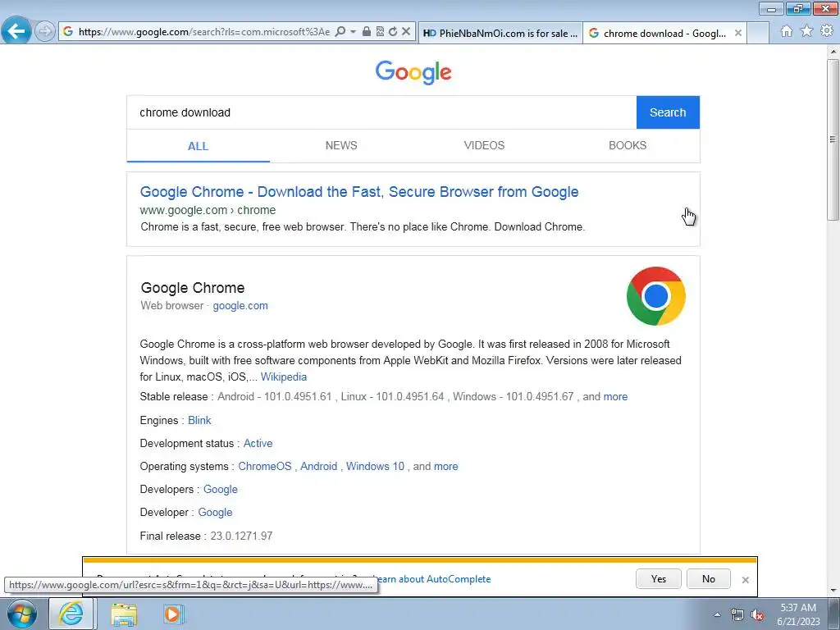Open address bar autocomplete dropdown arrow
Screen dimensions: 840x630
point(353,32)
